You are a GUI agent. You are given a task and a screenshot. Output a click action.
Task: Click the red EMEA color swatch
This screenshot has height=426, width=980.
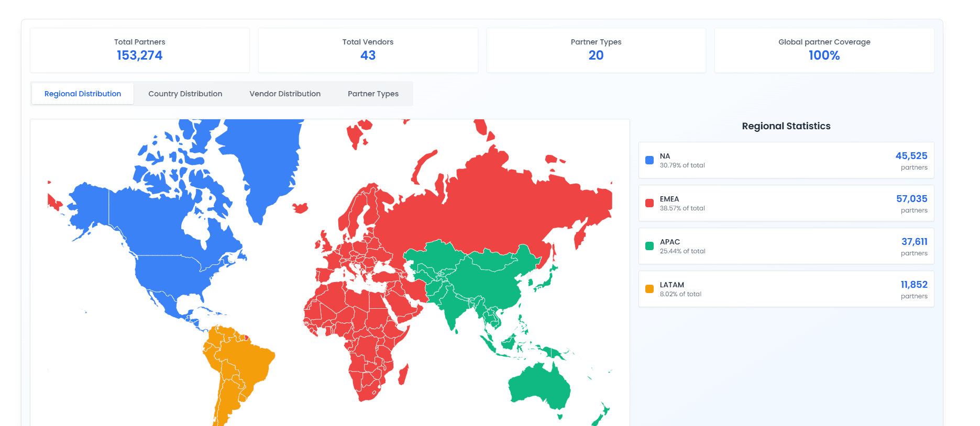point(649,203)
